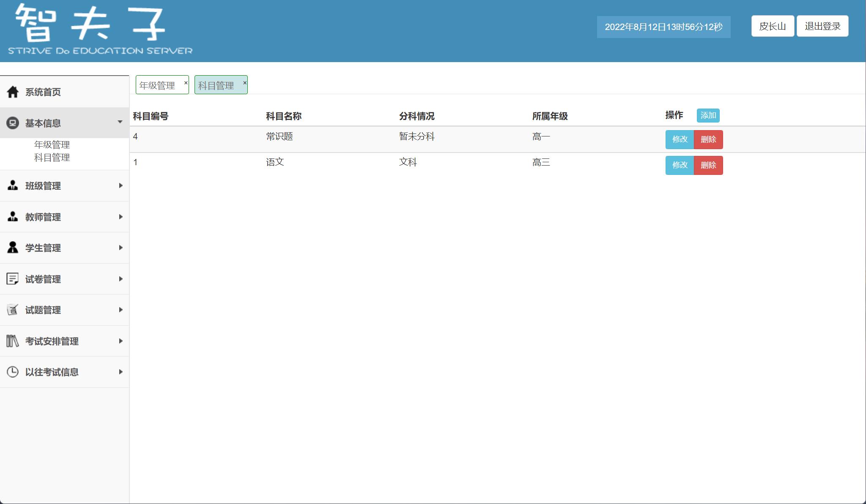Open 年级管理 from the sidebar submenu
Image resolution: width=866 pixels, height=504 pixels.
coord(52,144)
